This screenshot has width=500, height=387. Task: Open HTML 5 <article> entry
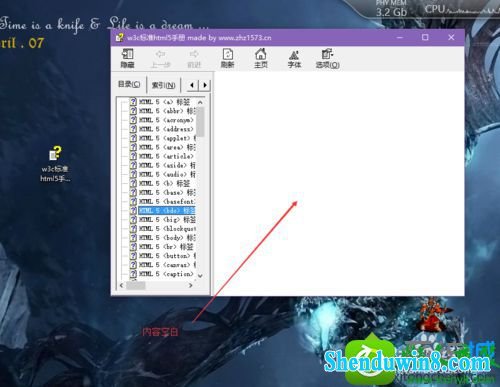click(x=162, y=156)
